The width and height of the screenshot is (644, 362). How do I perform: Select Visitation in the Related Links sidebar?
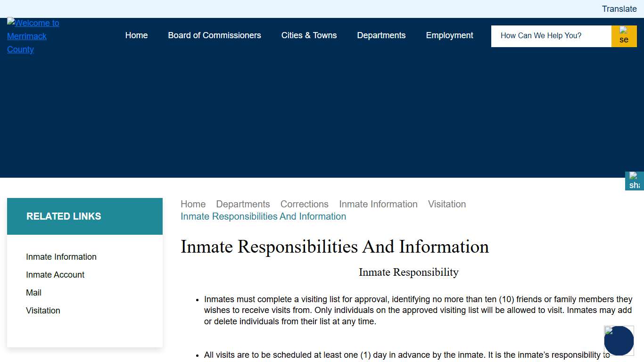pos(43,311)
